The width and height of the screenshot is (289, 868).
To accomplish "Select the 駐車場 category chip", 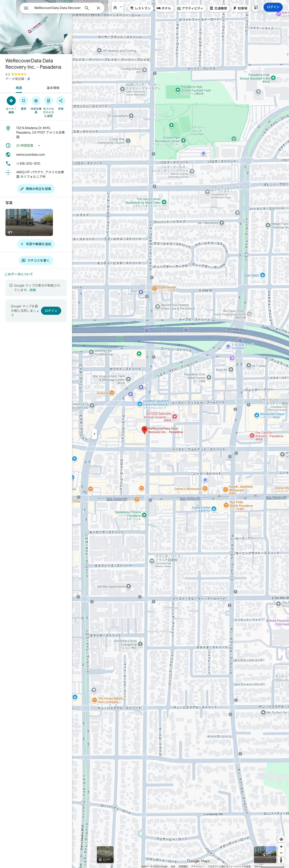I will (x=240, y=8).
